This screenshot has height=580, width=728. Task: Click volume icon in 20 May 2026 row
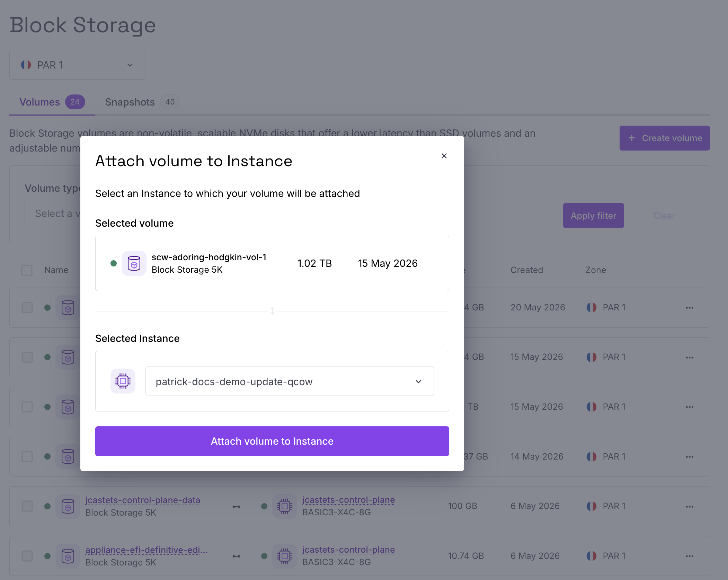tap(68, 308)
